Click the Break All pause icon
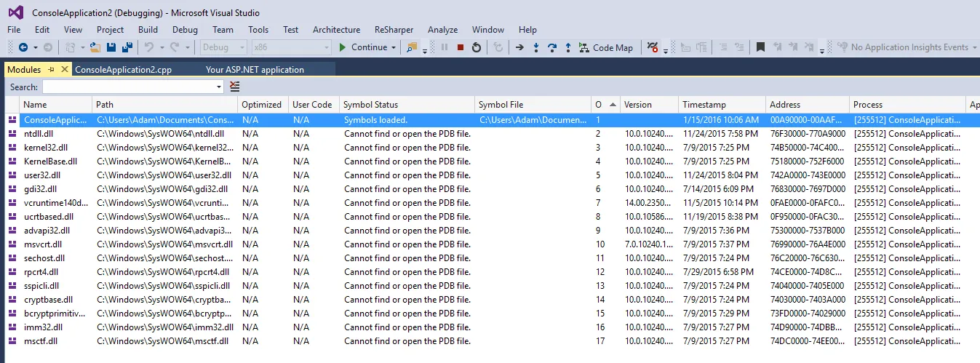 445,47
